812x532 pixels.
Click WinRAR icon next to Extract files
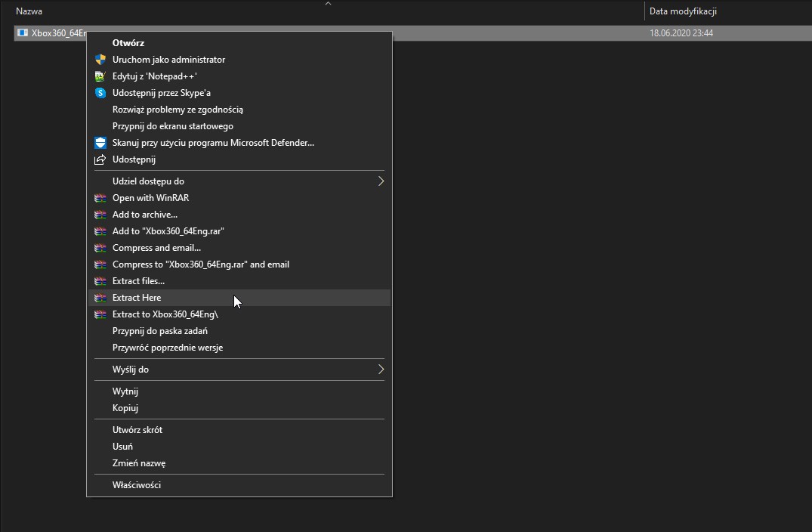(100, 281)
